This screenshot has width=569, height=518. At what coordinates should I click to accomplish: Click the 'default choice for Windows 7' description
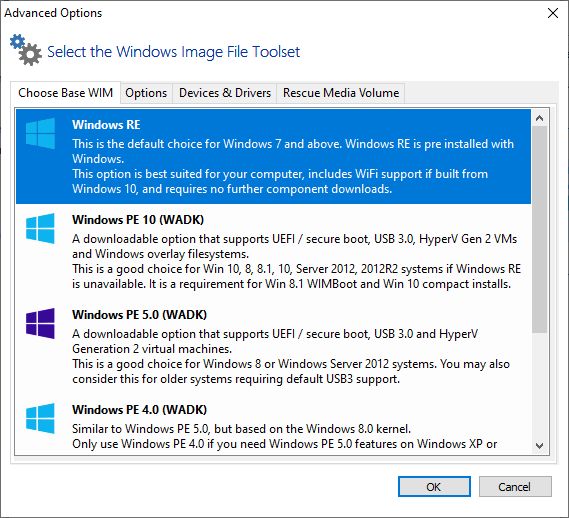293,144
